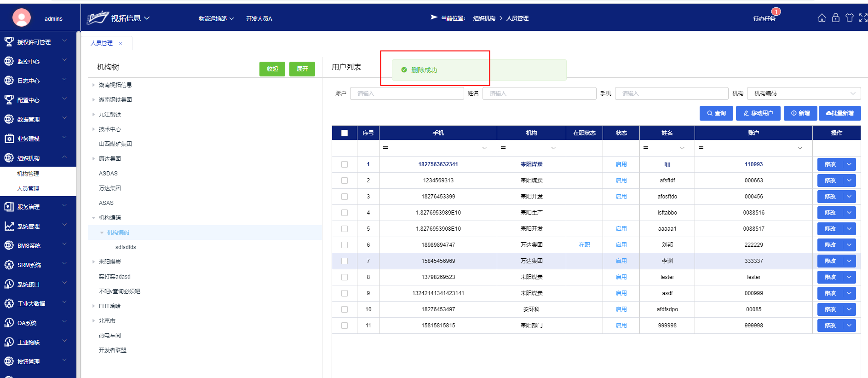Click the 工业物联 sidebar icon

pyautogui.click(x=9, y=342)
